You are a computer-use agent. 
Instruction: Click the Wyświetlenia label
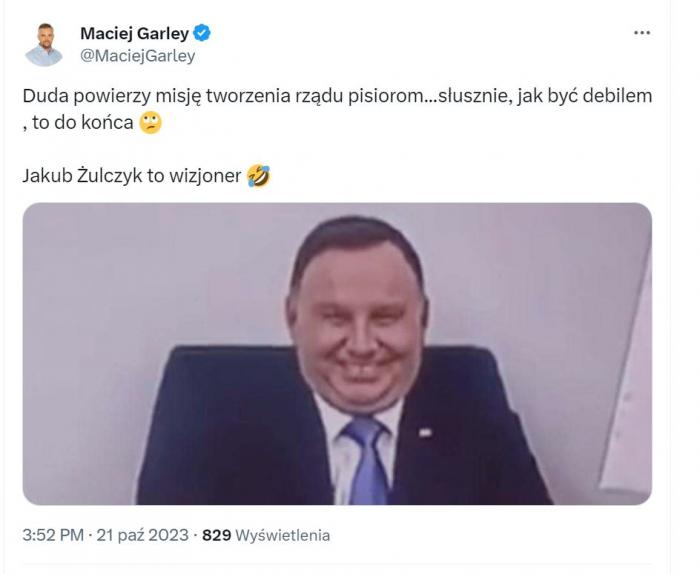click(x=283, y=535)
